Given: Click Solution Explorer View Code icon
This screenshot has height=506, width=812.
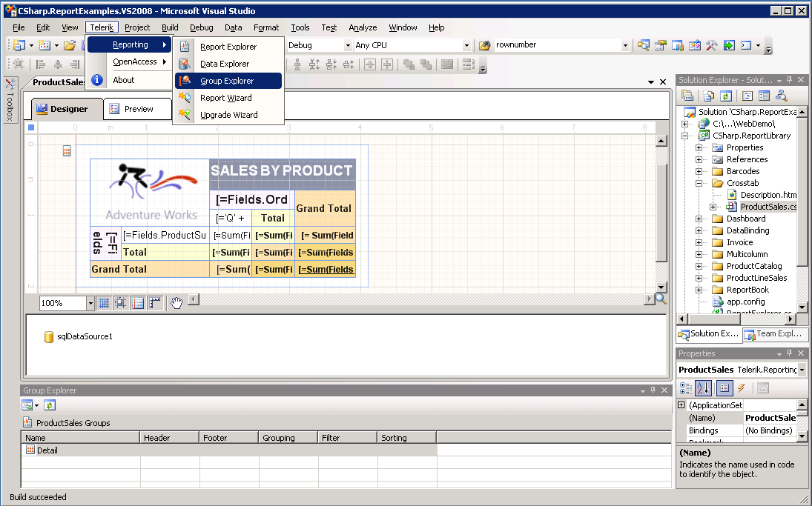Looking at the screenshot, I should (747, 96).
